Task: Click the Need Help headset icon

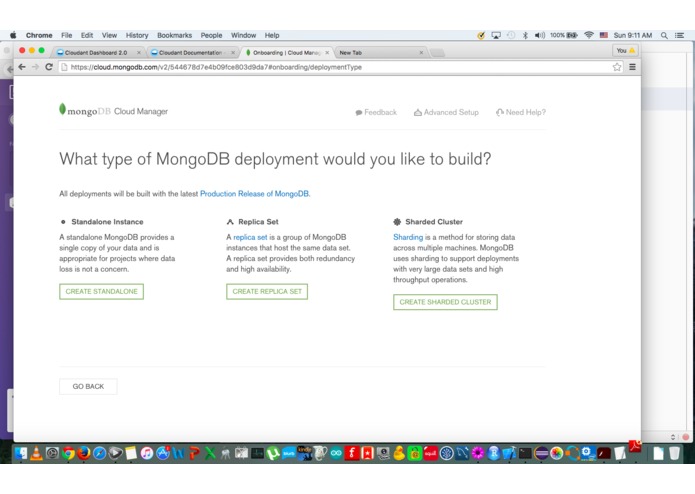Action: pos(500,113)
